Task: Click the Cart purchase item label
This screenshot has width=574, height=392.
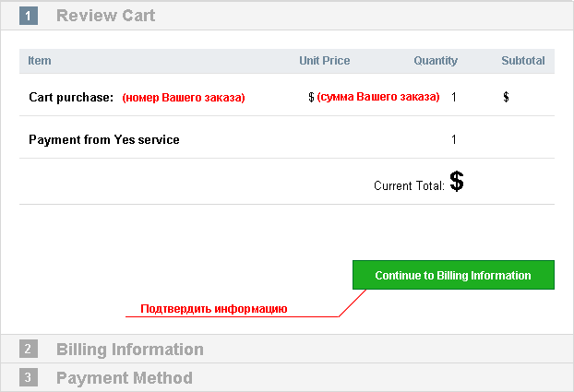Action: point(71,98)
